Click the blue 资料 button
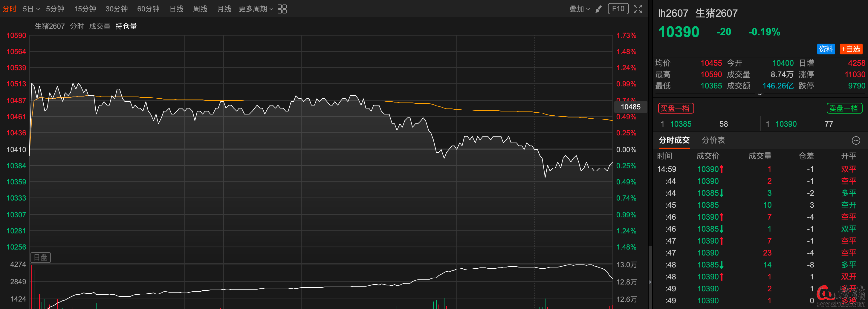This screenshot has width=868, height=309. click(x=826, y=49)
